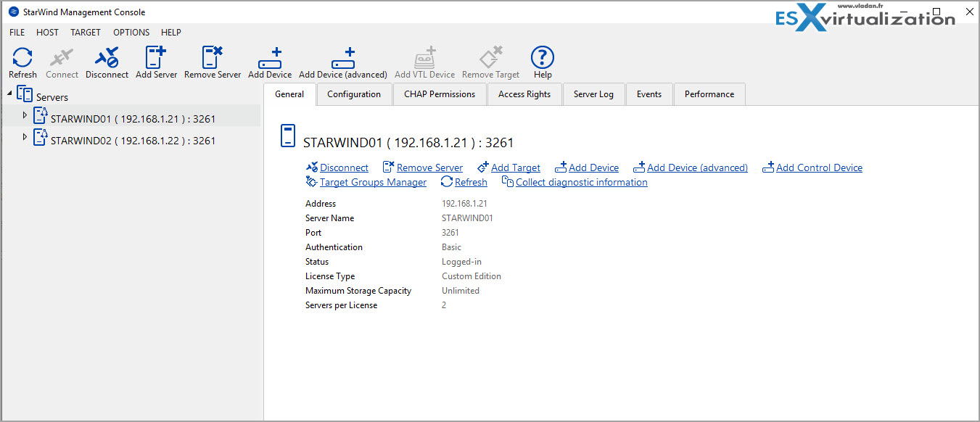This screenshot has width=980, height=422.
Task: Click the Add Device toolbar icon
Action: pos(270,58)
